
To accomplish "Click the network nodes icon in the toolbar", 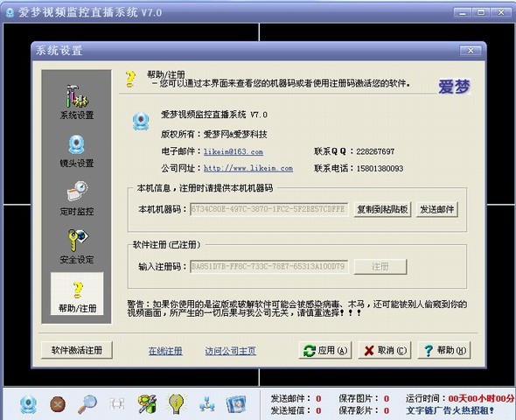I will pos(207,404).
